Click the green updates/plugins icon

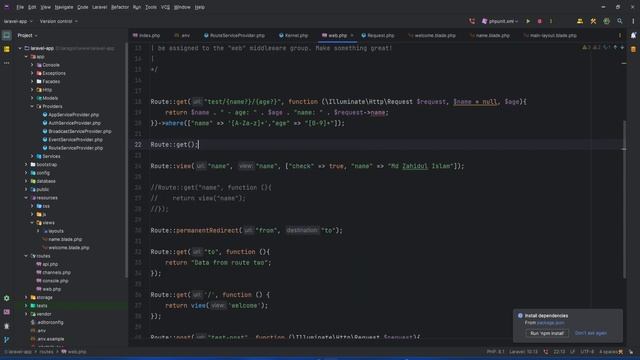click(x=607, y=21)
